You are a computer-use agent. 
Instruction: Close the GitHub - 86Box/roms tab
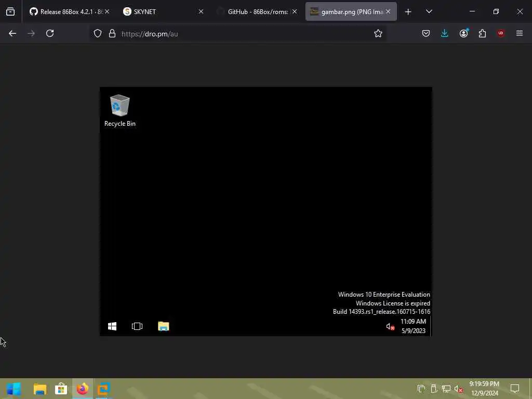pos(295,11)
